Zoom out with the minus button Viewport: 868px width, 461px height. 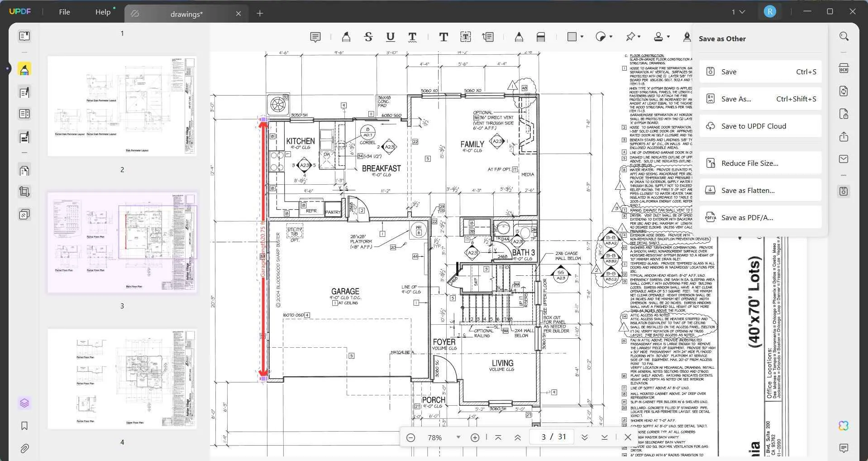click(410, 437)
